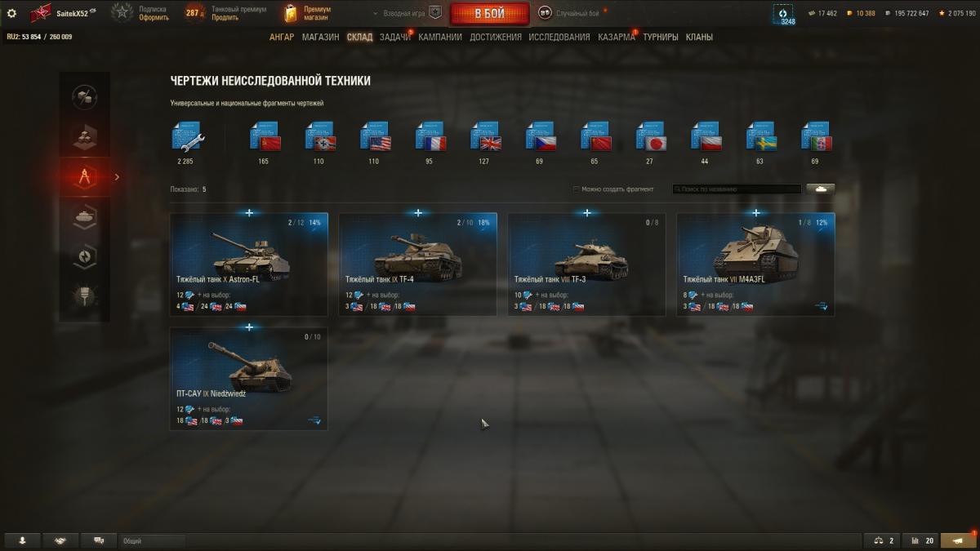Open blueprints section in left sidebar
Image resolution: width=980 pixels, height=551 pixels.
(x=84, y=176)
